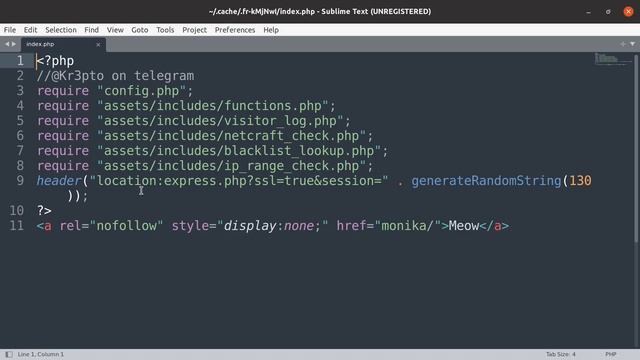Image resolution: width=640 pixels, height=360 pixels.
Task: Minimize the Sublime Text window
Action: pyautogui.click(x=588, y=12)
